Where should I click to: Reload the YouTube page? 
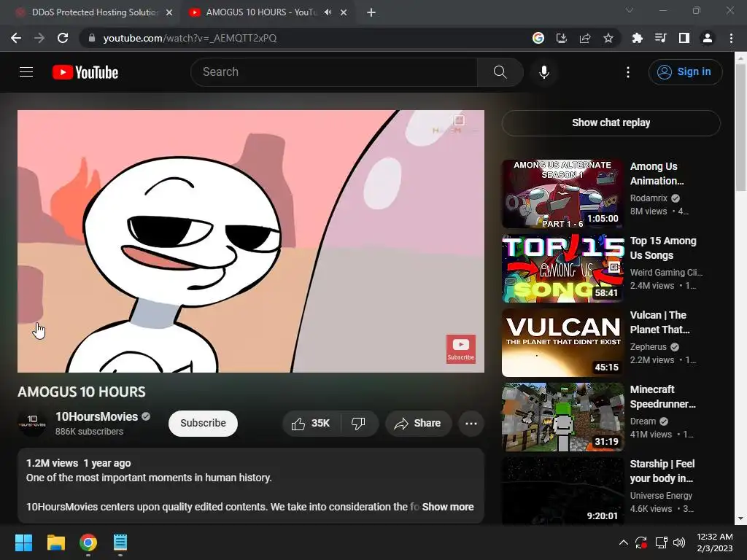[63, 38]
